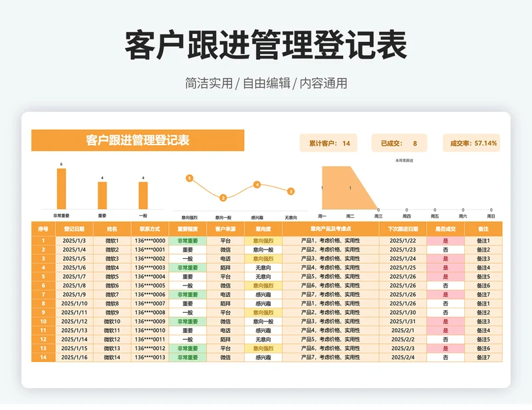
Task: Select the cell with date 2025/1/3
Action: (74, 240)
